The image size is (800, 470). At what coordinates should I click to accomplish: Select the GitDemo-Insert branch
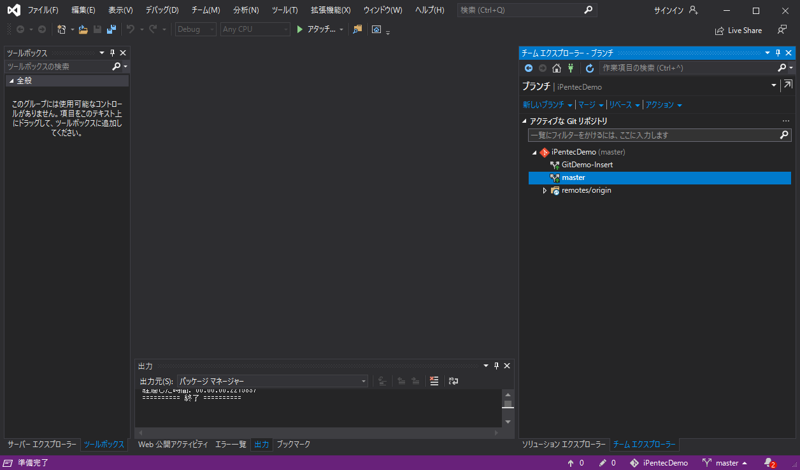pyautogui.click(x=587, y=165)
